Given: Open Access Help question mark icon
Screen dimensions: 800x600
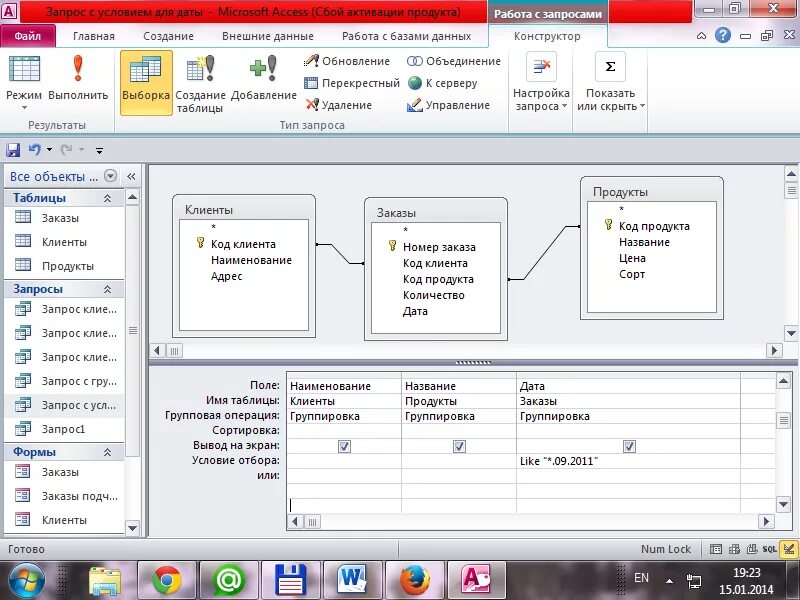Looking at the screenshot, I should [x=722, y=35].
